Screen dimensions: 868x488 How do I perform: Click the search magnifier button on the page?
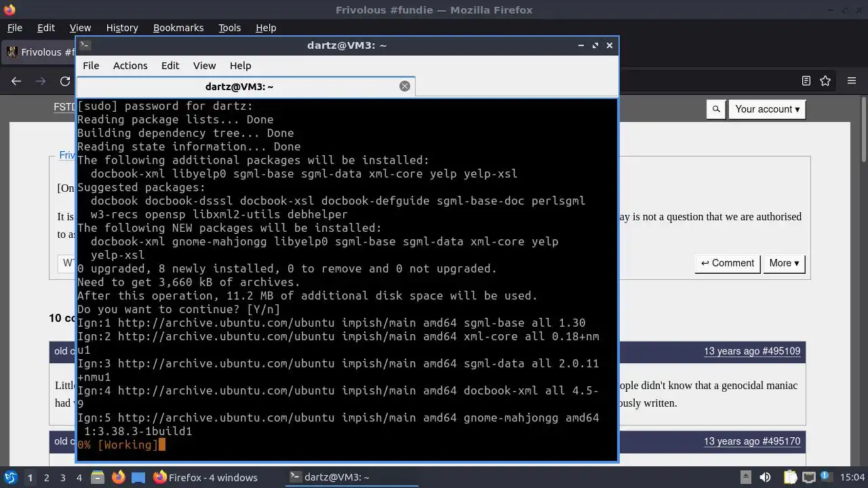click(x=716, y=109)
